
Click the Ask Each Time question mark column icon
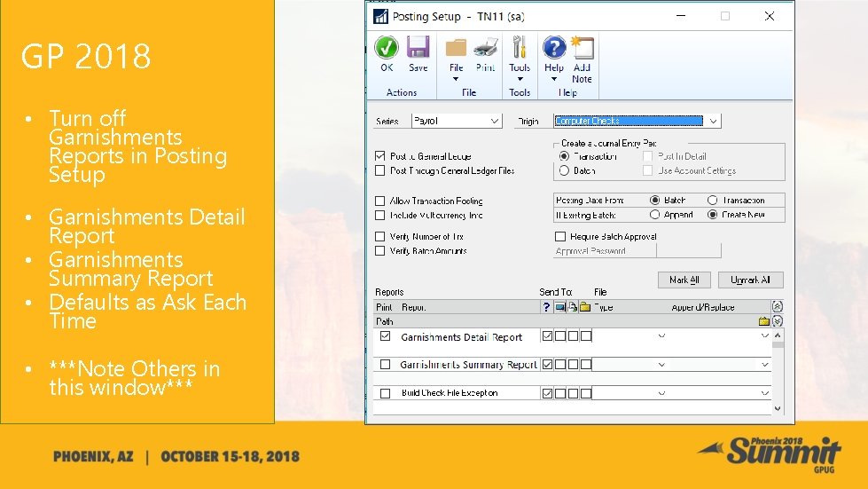click(546, 307)
